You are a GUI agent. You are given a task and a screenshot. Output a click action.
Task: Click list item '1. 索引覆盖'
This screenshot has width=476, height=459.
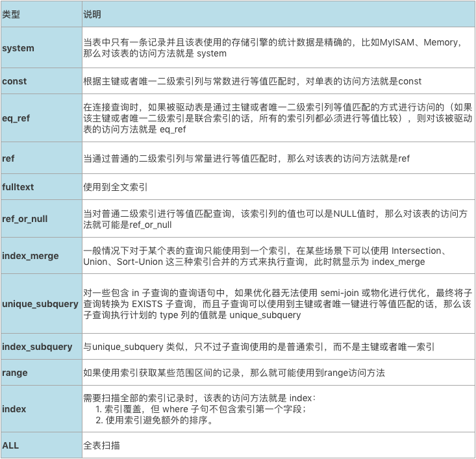click(201, 409)
